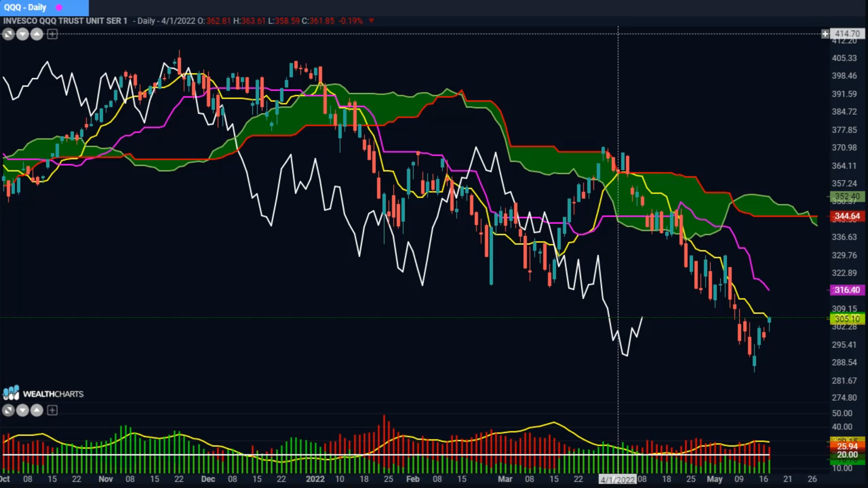The image size is (868, 488).
Task: Click the INVESCO QQQ TRUST UNIT SER 1 title
Action: [65, 21]
